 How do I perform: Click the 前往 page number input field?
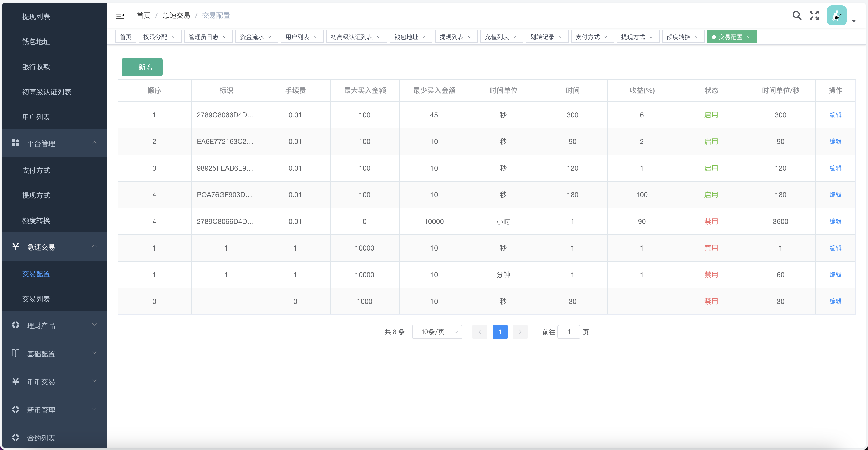tap(569, 332)
